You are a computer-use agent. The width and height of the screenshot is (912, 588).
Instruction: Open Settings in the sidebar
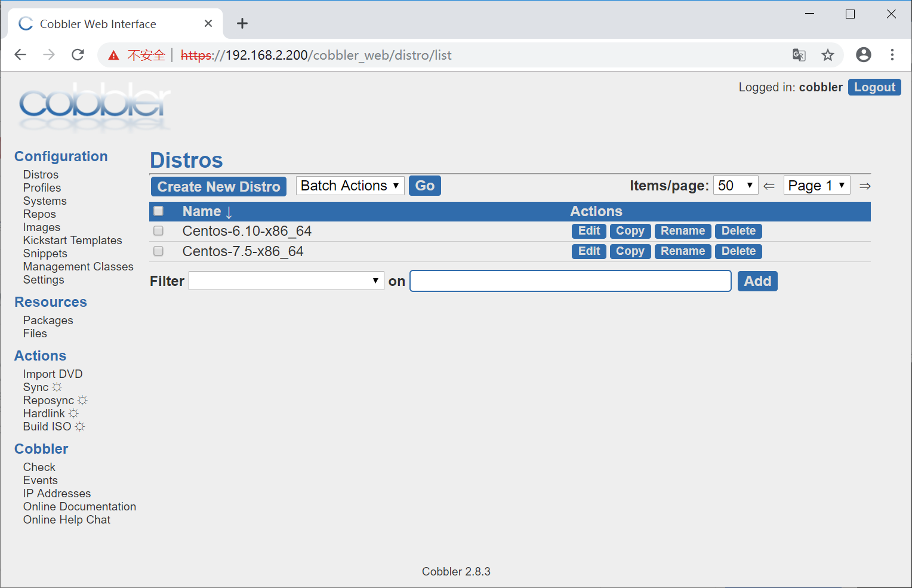(44, 280)
